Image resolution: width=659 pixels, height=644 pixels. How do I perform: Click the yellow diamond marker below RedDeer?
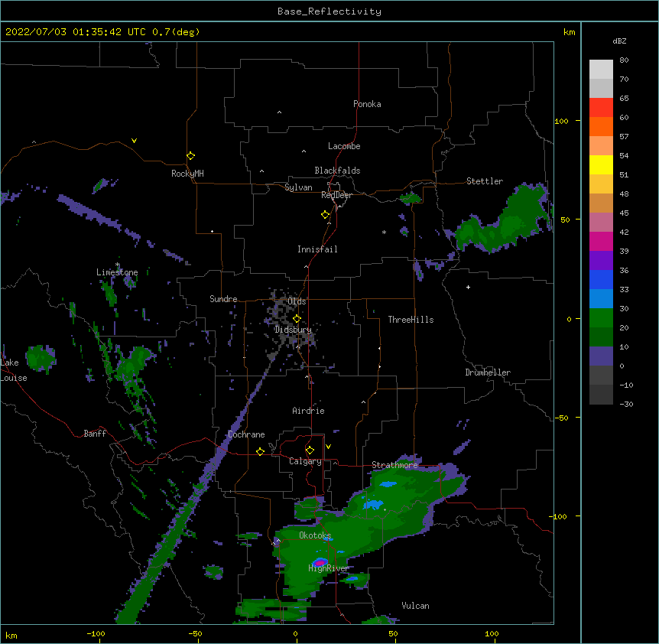pyautogui.click(x=326, y=215)
